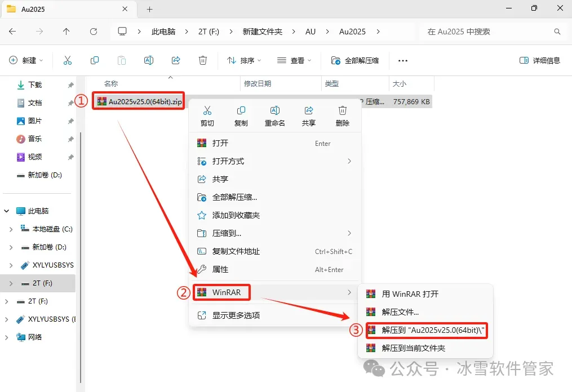
Task: Click the Share icon in the toolbar
Action: [176, 60]
